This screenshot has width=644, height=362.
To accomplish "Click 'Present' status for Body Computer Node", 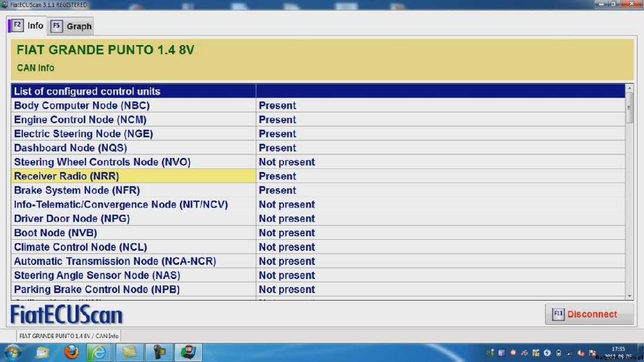I will 278,105.
